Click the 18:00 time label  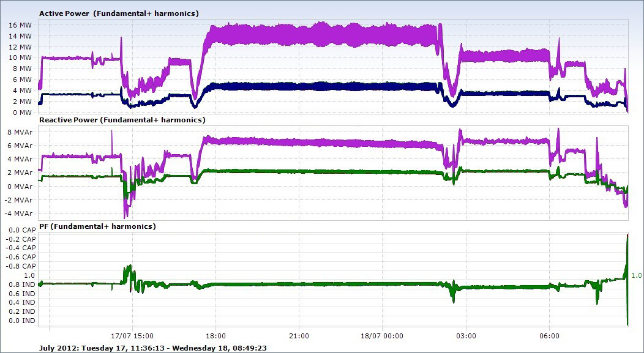coord(215,336)
